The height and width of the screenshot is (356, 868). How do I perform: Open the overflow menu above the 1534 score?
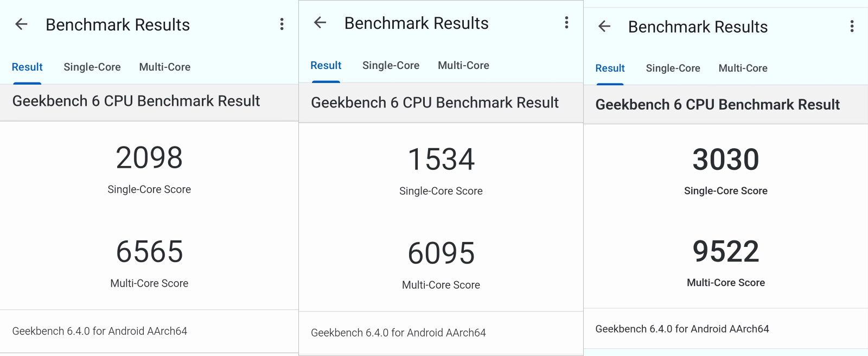click(x=566, y=23)
